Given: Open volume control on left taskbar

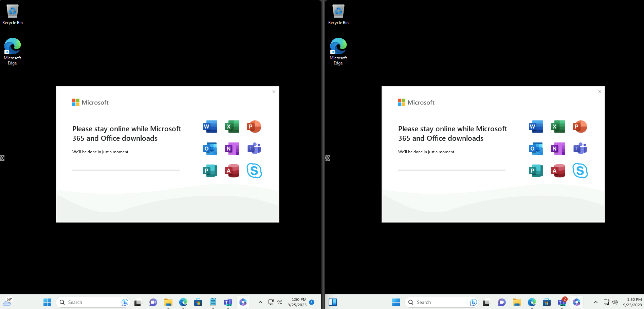Looking at the screenshot, I should coord(279,302).
